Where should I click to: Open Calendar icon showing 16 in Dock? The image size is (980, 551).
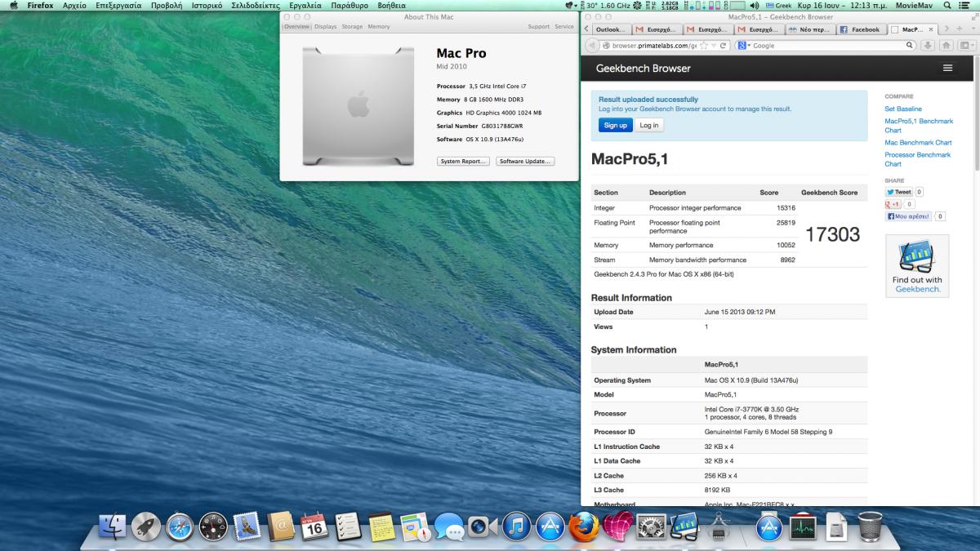coord(314,527)
